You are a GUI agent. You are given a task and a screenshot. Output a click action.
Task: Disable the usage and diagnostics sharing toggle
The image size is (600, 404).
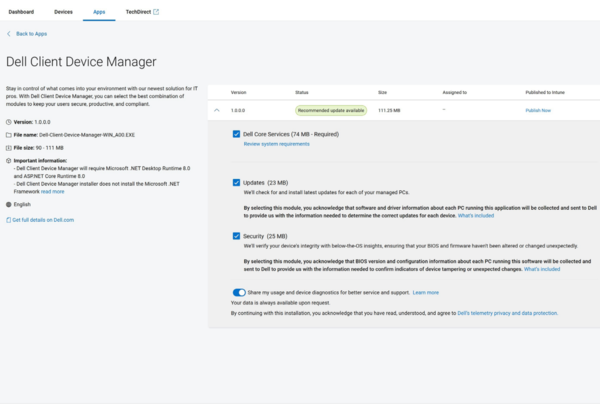(238, 292)
